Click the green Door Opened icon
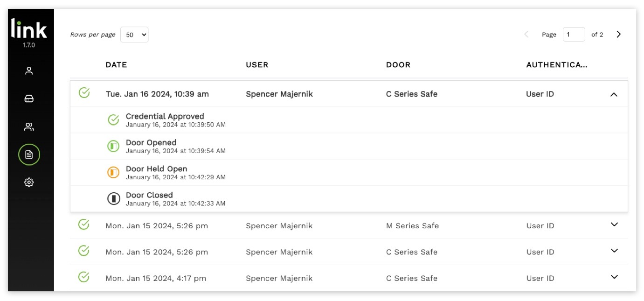The width and height of the screenshot is (644, 301). pos(113,147)
